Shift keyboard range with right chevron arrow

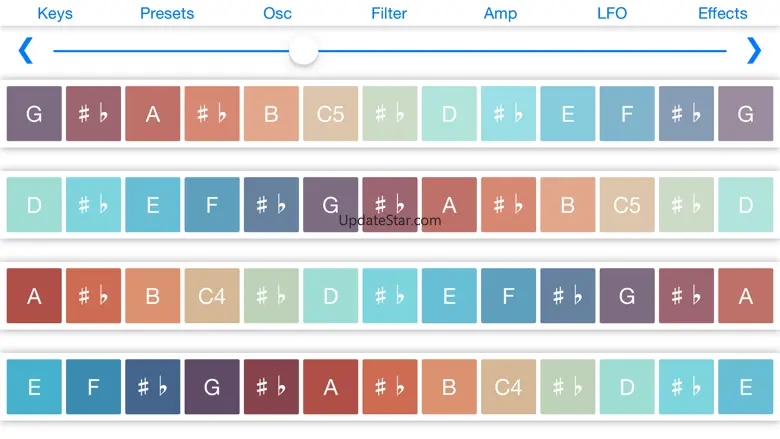coord(754,51)
